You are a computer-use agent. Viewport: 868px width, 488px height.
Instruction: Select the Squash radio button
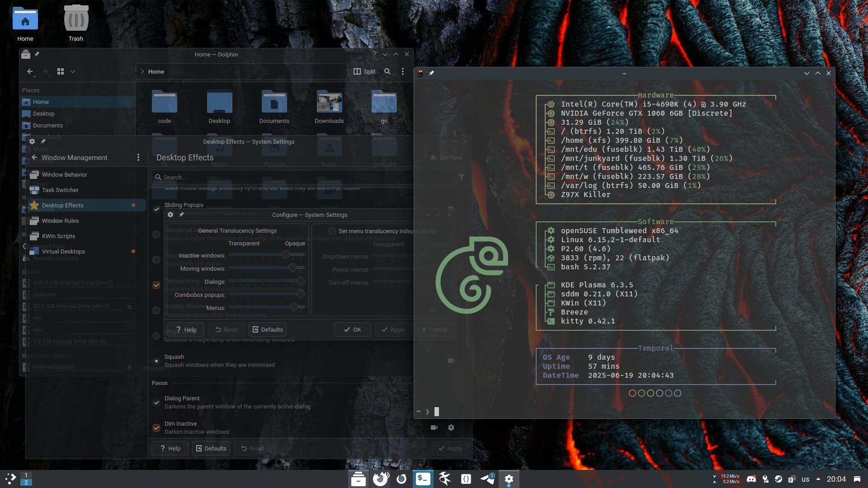(156, 361)
